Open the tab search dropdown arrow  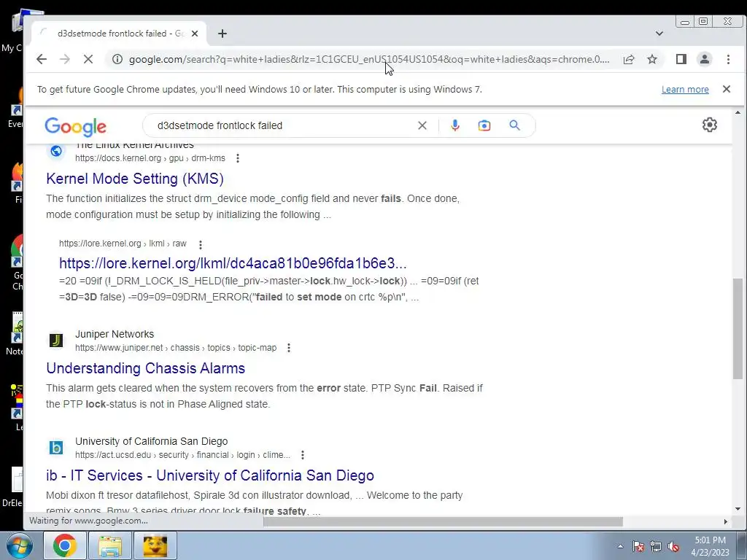(659, 34)
